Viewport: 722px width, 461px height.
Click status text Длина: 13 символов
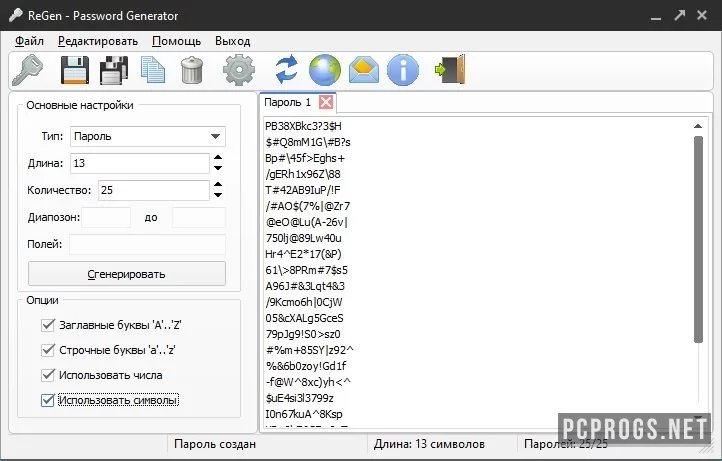pyautogui.click(x=429, y=444)
